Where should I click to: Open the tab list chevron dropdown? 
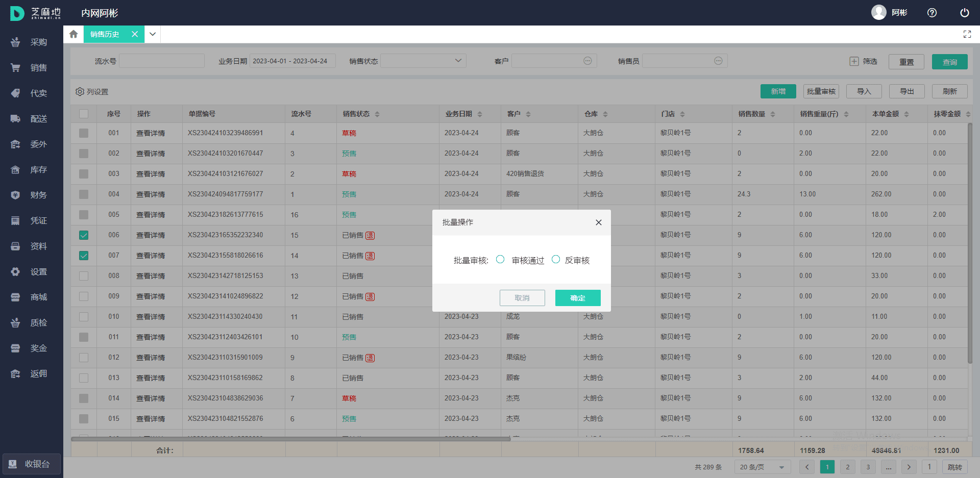[x=153, y=34]
